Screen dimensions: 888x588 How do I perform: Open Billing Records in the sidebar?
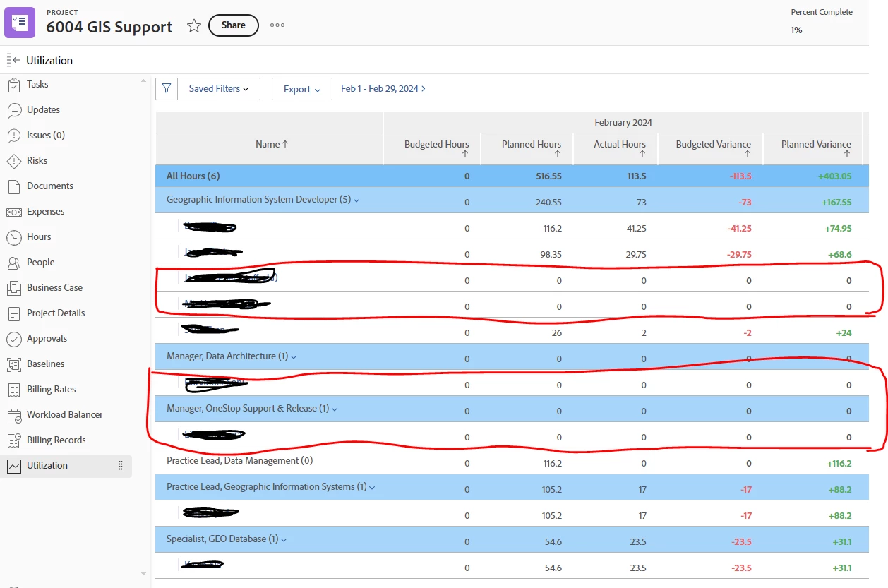pyautogui.click(x=56, y=440)
